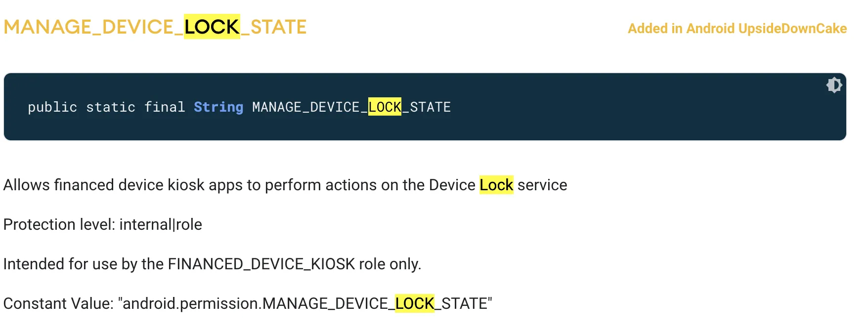
Task: Select highlighted LOCK in the yellow heading
Action: [212, 27]
